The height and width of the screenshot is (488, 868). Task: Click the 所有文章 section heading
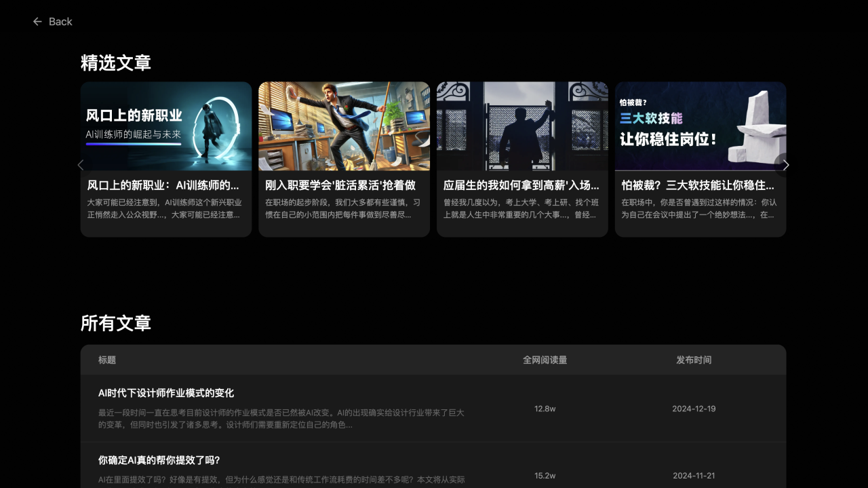(x=116, y=323)
